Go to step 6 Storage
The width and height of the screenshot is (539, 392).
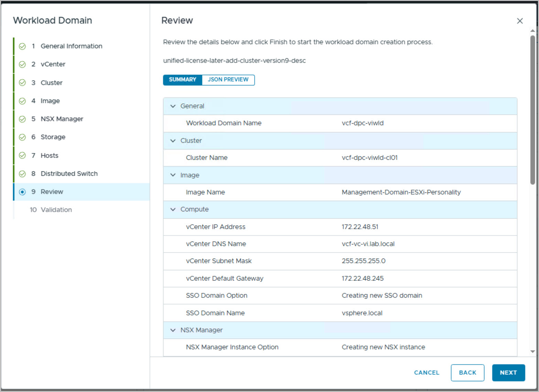pos(82,137)
